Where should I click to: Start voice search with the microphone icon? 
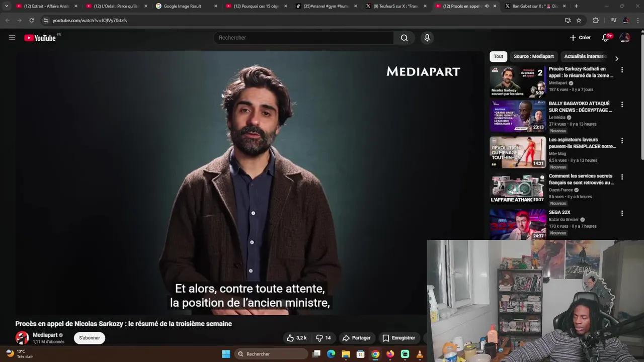427,38
